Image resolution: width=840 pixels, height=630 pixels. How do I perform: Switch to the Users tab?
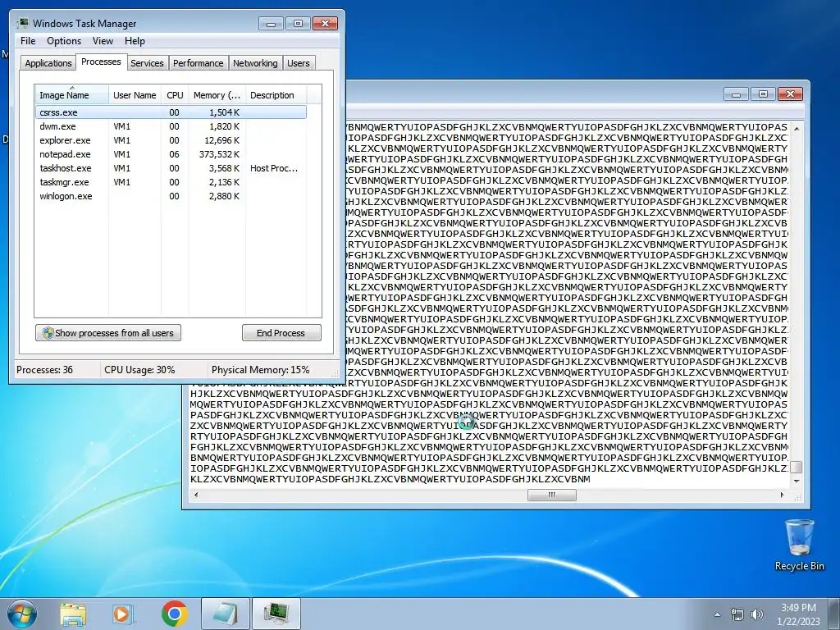coord(298,62)
